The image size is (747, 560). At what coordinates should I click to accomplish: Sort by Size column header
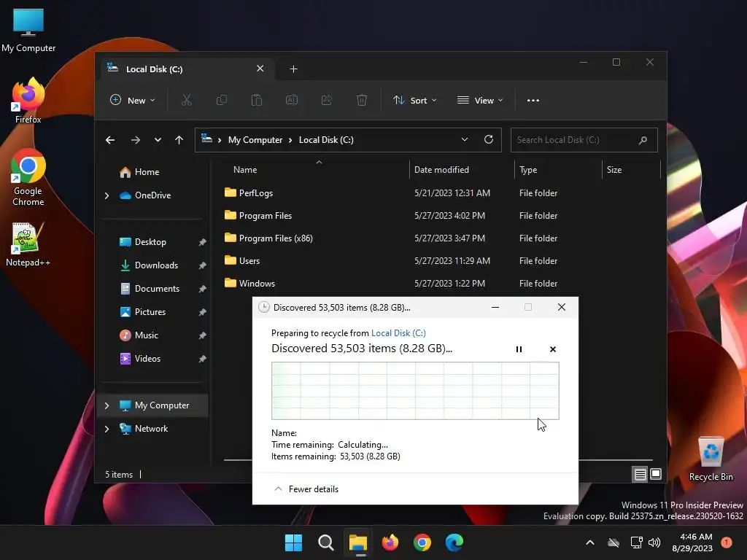pos(614,169)
